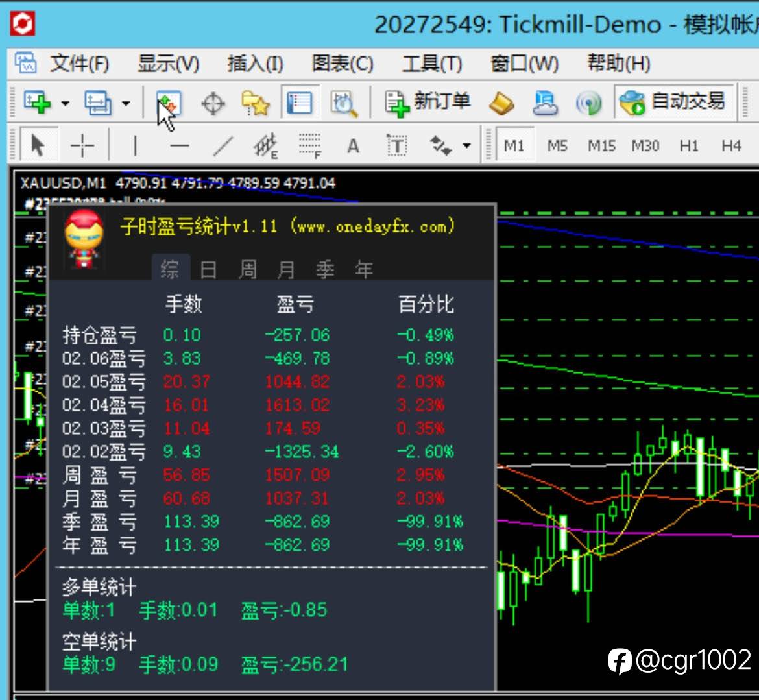Click the 新订单 new order button

[427, 103]
